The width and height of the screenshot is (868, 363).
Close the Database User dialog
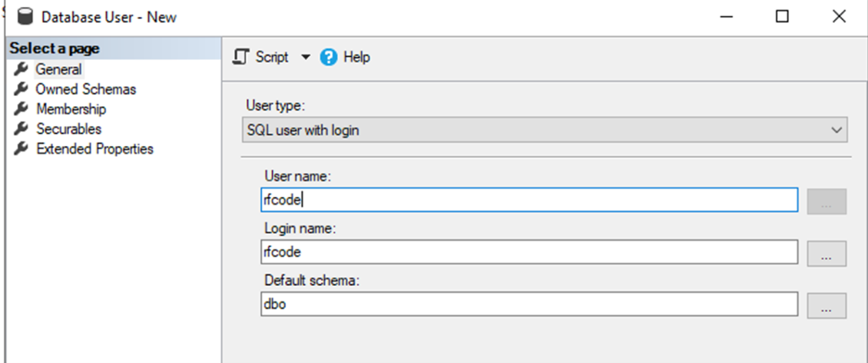click(x=839, y=16)
